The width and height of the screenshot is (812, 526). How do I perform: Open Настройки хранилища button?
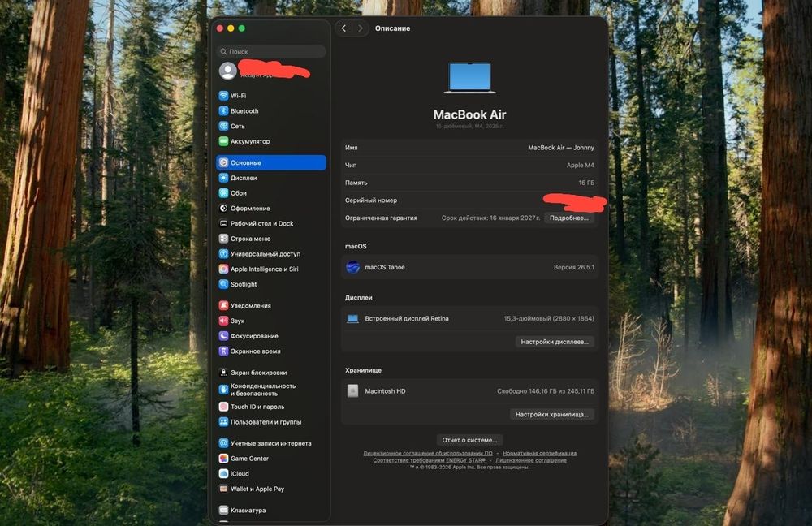(x=552, y=414)
